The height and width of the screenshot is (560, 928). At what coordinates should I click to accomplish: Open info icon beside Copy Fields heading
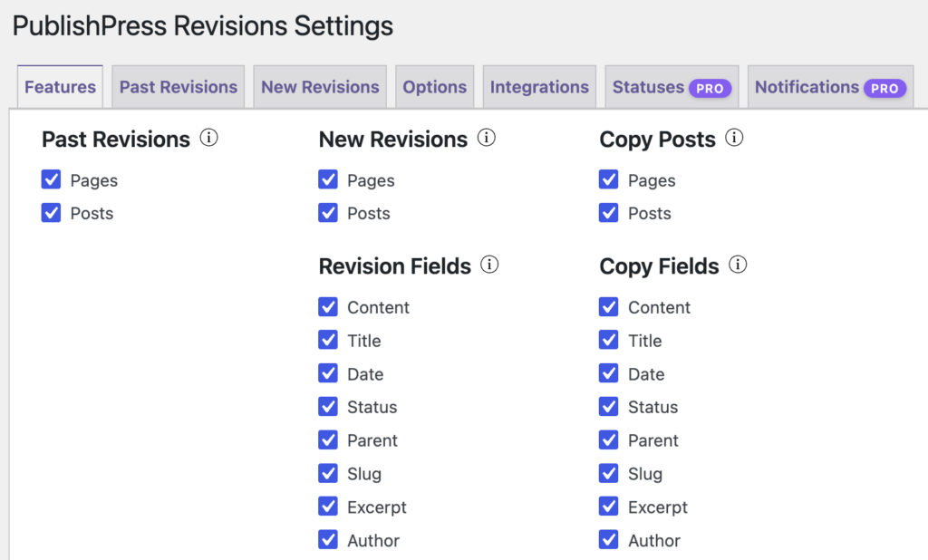[x=738, y=265]
